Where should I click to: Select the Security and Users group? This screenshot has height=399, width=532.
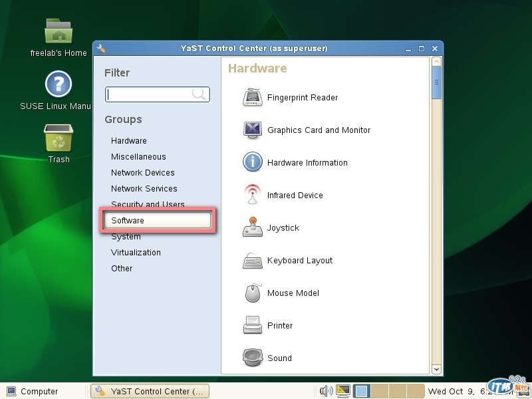coord(148,204)
